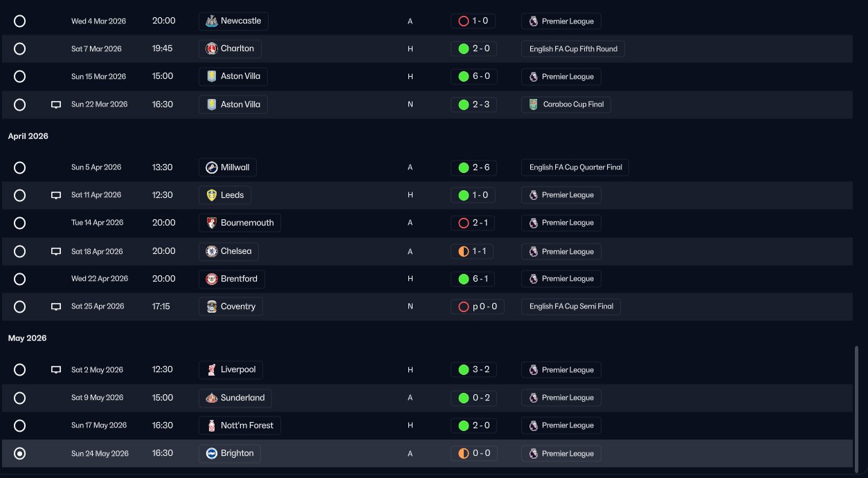This screenshot has width=868, height=478.
Task: Open the Brighton team link
Action: point(237,453)
